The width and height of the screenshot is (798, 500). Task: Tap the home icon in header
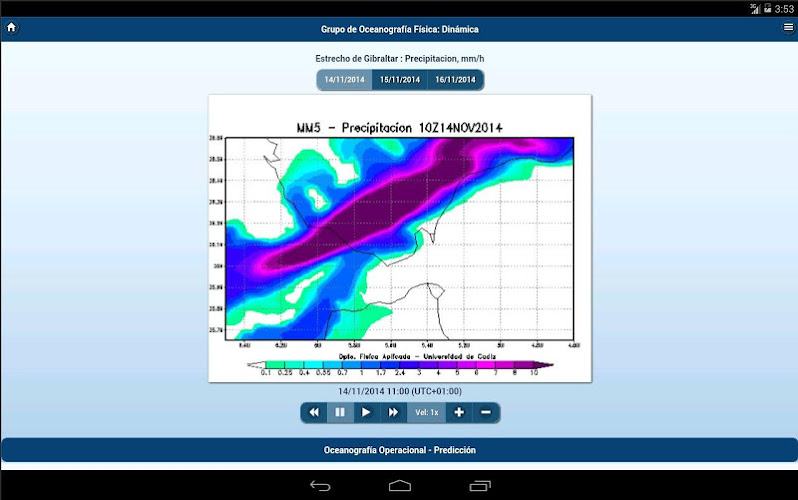(12, 27)
